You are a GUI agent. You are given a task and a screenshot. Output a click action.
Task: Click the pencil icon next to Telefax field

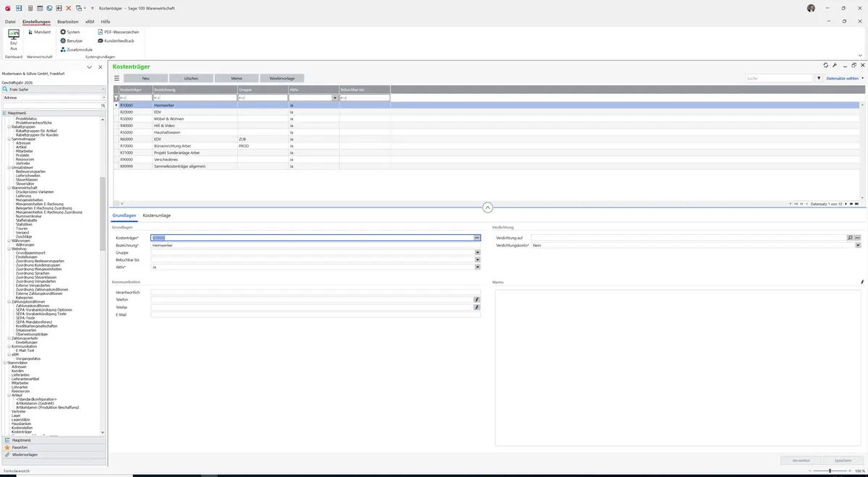coord(477,307)
